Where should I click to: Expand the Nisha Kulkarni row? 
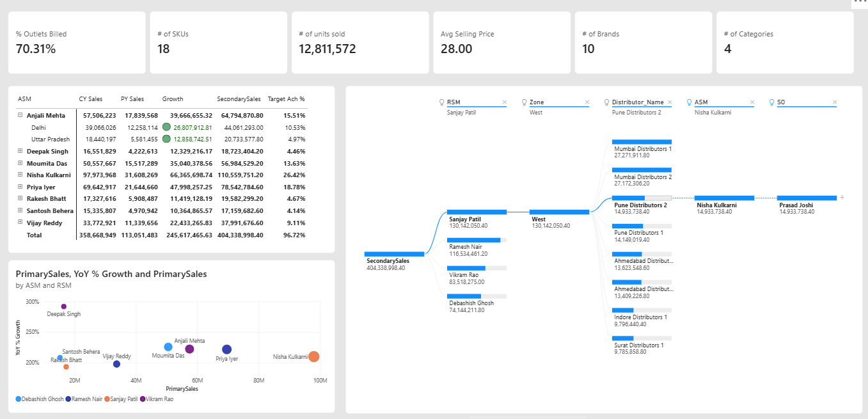20,175
